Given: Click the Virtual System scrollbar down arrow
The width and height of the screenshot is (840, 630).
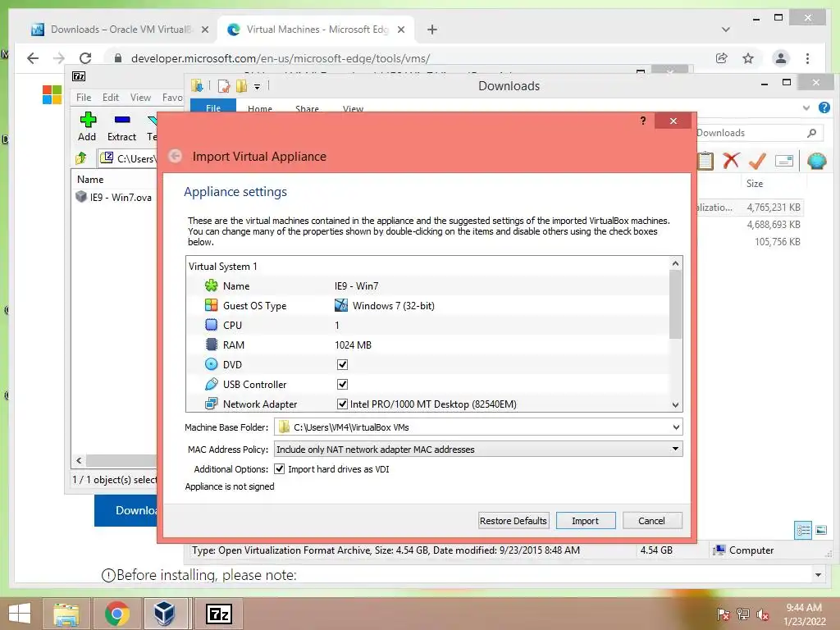Looking at the screenshot, I should pyautogui.click(x=676, y=405).
